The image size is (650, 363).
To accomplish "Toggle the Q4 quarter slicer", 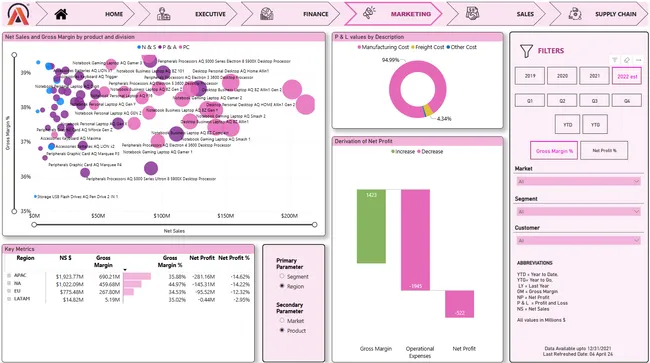I will [x=627, y=101].
